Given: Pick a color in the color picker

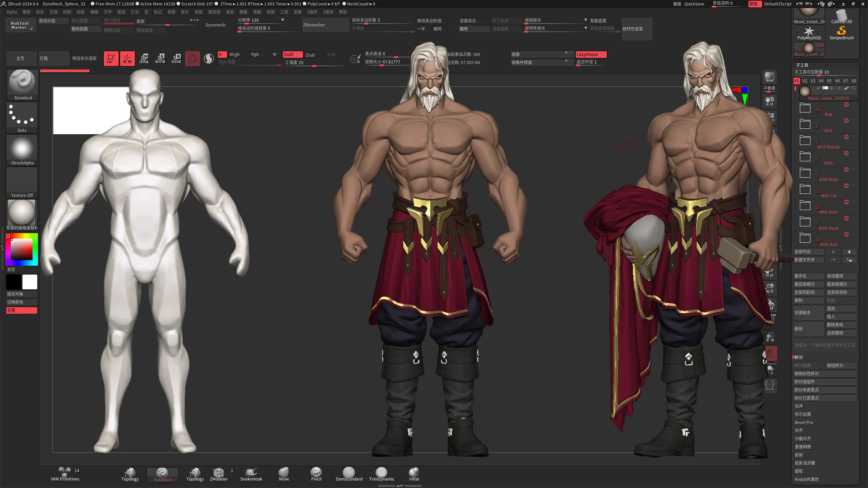Looking at the screenshot, I should pyautogui.click(x=22, y=249).
